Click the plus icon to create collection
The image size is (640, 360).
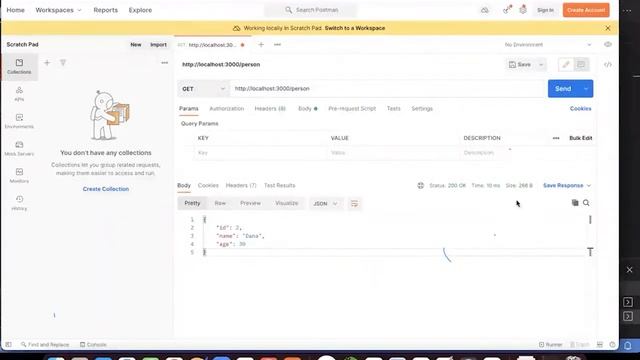pyautogui.click(x=47, y=62)
